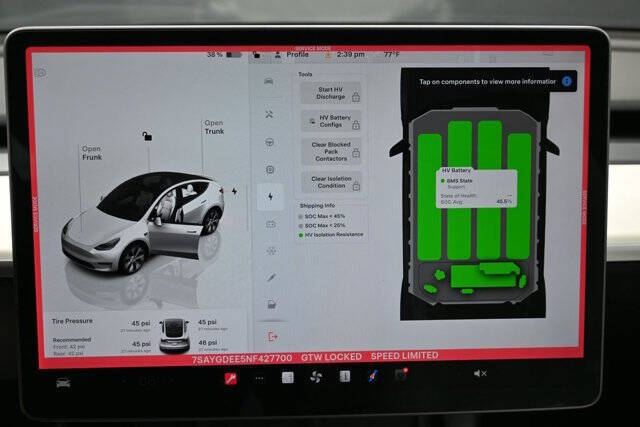Tap HV Battery Configs button
Screen dimensions: 640x427
(x=331, y=121)
